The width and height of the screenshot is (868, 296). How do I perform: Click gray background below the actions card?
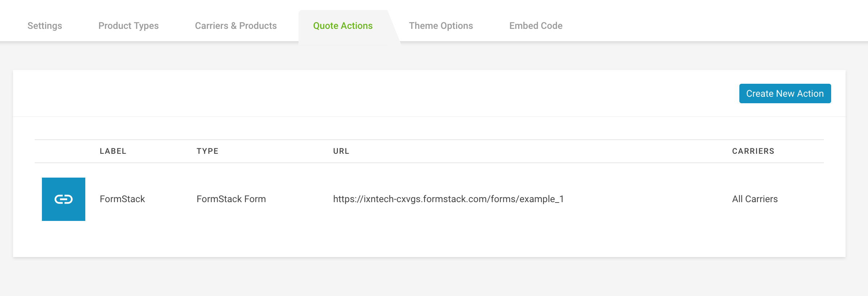(x=434, y=277)
